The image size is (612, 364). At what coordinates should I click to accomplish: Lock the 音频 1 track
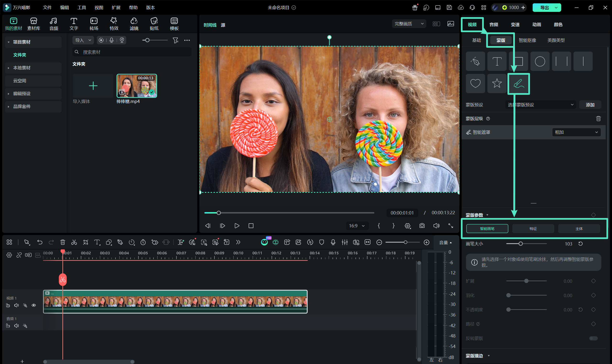(x=8, y=326)
